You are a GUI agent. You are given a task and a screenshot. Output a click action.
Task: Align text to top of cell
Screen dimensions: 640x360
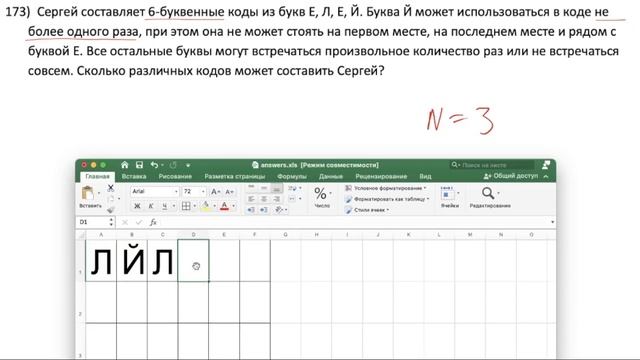(x=251, y=188)
